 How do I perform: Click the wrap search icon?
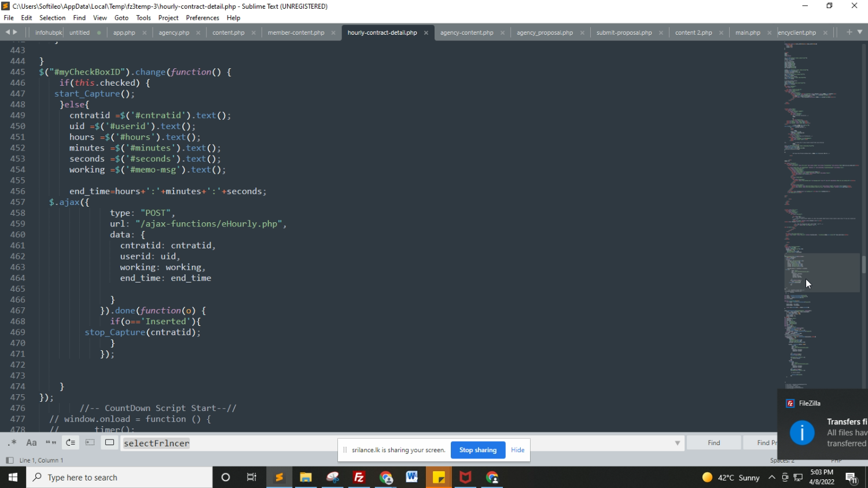tap(71, 443)
